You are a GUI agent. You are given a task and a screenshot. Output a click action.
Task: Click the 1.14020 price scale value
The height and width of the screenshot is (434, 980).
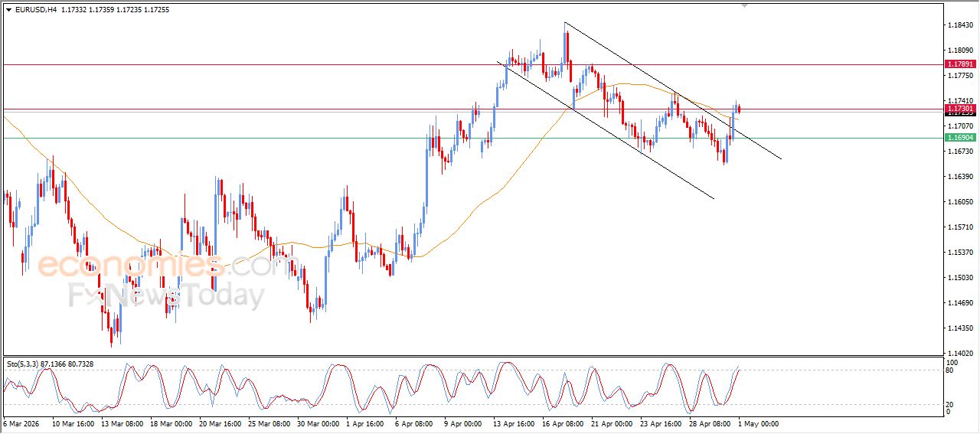[960, 354]
